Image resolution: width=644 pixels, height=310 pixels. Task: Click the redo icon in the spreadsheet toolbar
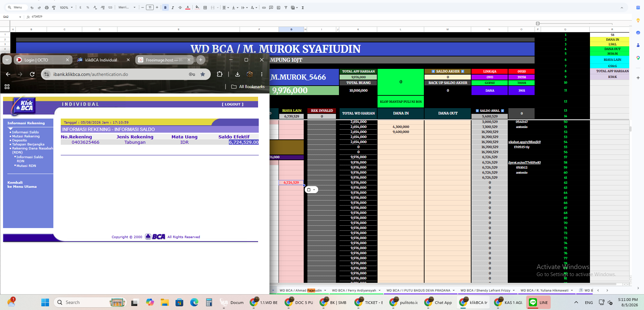click(39, 7)
